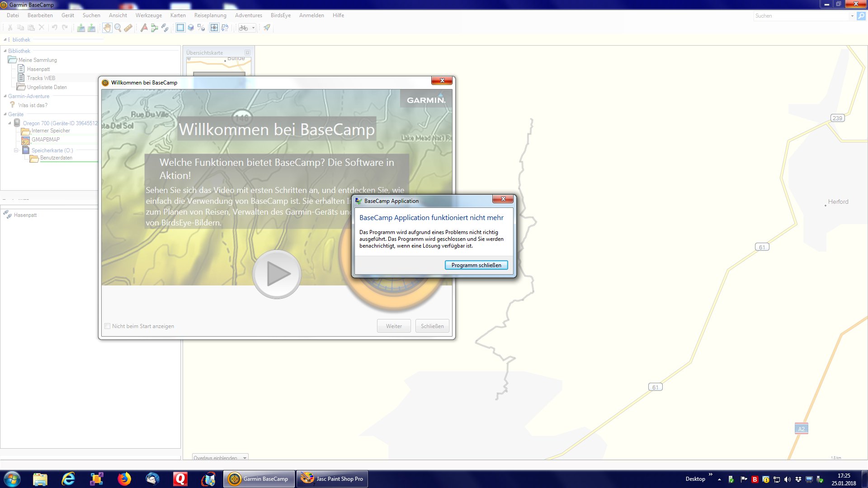Open the Reiseplanung menu

[210, 15]
